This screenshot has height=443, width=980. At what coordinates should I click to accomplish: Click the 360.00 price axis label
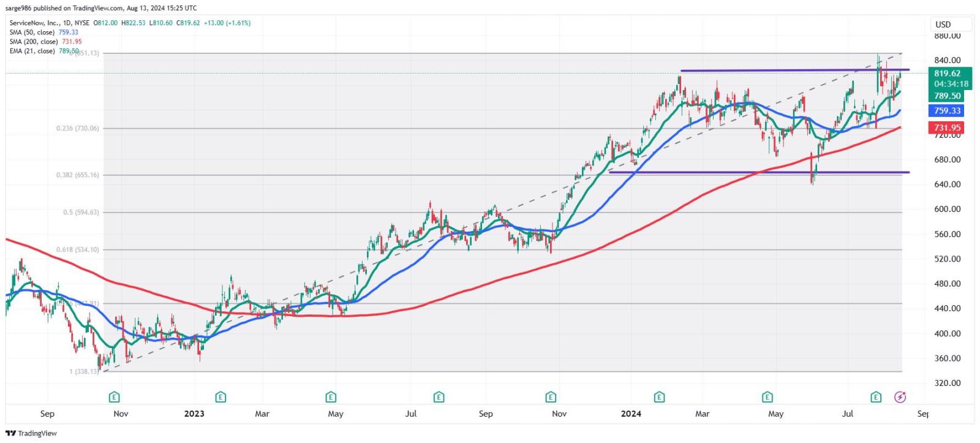point(948,358)
